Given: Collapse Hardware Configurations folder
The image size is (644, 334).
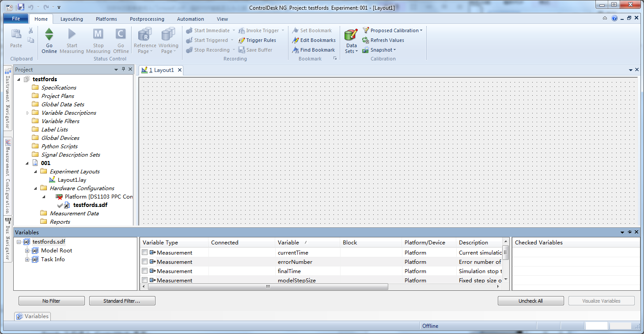Looking at the screenshot, I should [35, 188].
